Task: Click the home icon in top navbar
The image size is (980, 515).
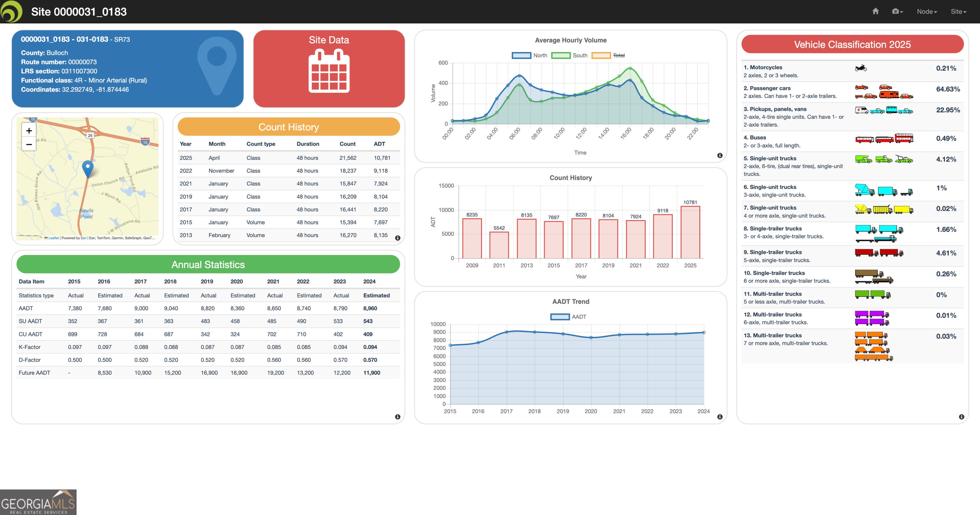Action: coord(875,11)
